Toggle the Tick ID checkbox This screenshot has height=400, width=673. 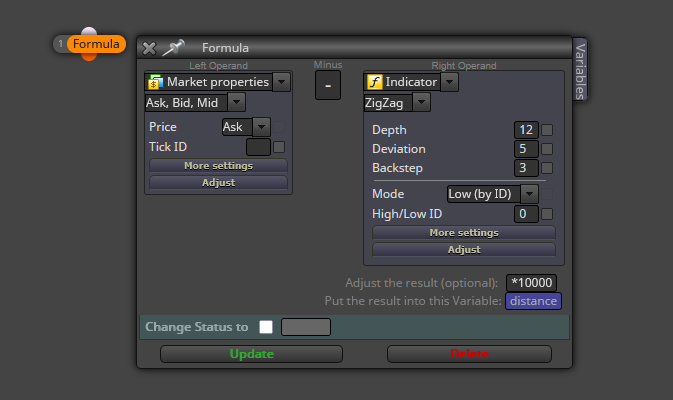tap(279, 147)
